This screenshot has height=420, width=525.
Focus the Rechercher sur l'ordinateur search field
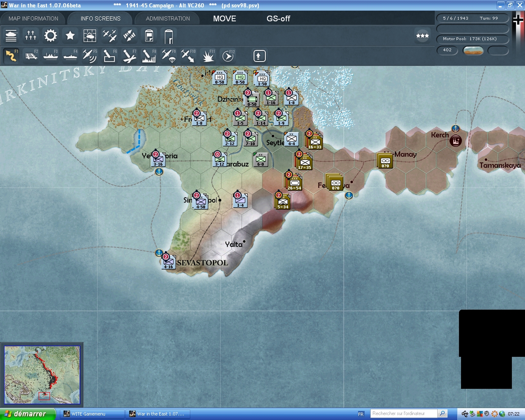pos(404,413)
